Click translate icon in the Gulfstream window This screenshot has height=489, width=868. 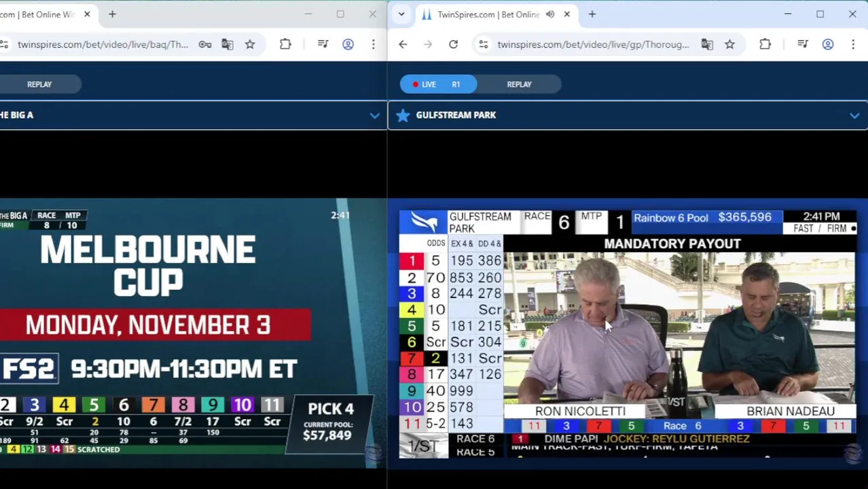(707, 44)
